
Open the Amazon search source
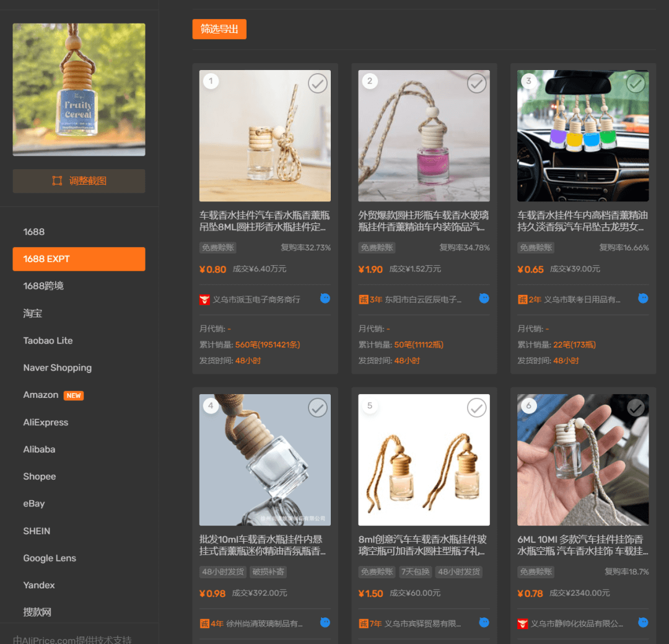point(41,395)
